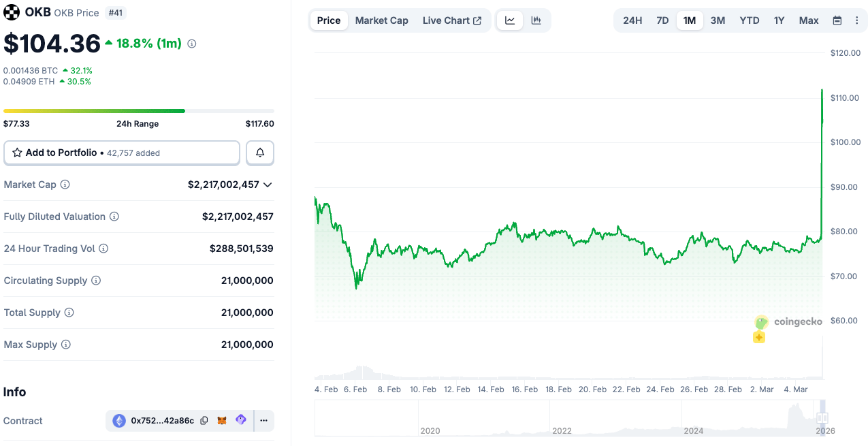868x446 pixels.
Task: Switch to the Market Cap tab
Action: (x=381, y=20)
